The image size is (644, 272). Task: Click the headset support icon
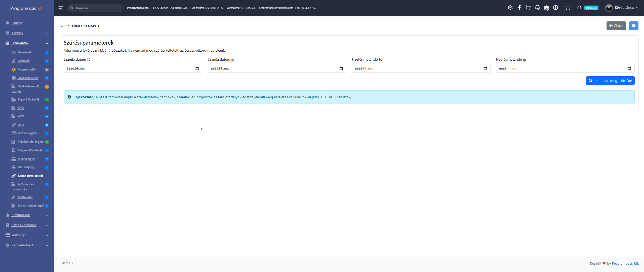537,8
